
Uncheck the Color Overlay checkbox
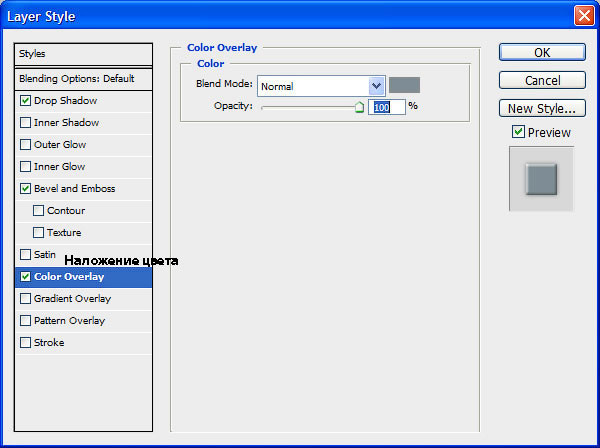pos(25,277)
